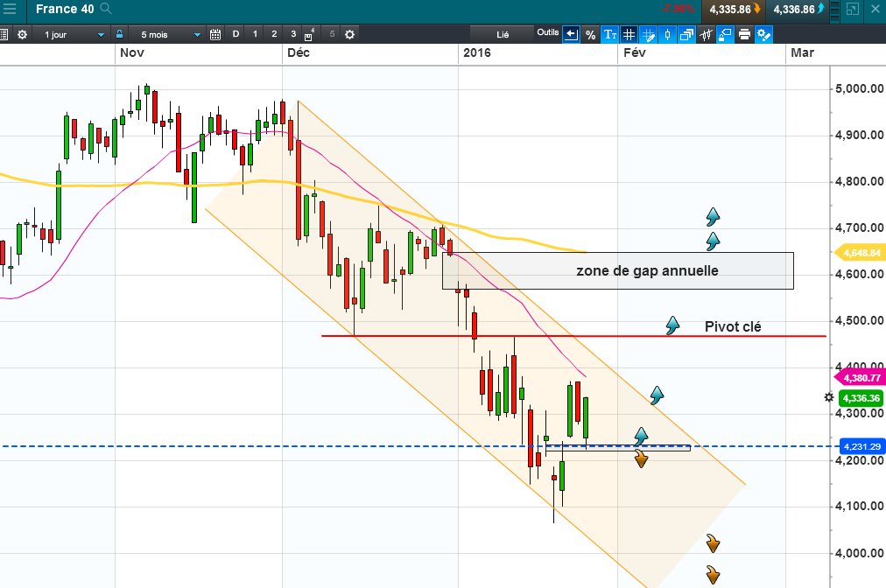Select the Tt text annotation tool
Viewport: 886px width, 588px height.
click(609, 34)
